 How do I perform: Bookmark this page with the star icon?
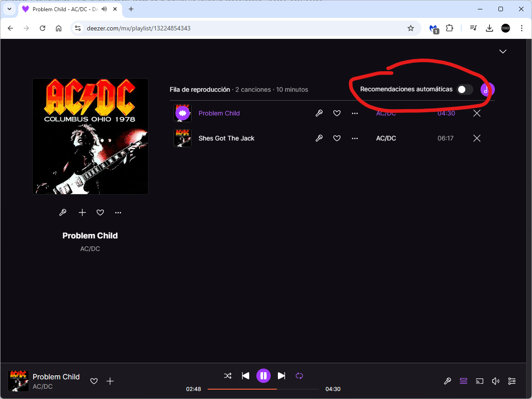point(411,28)
